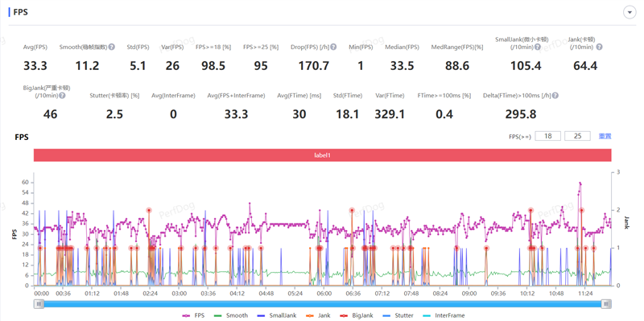Click the 06:00 tick on time axis

point(324,294)
